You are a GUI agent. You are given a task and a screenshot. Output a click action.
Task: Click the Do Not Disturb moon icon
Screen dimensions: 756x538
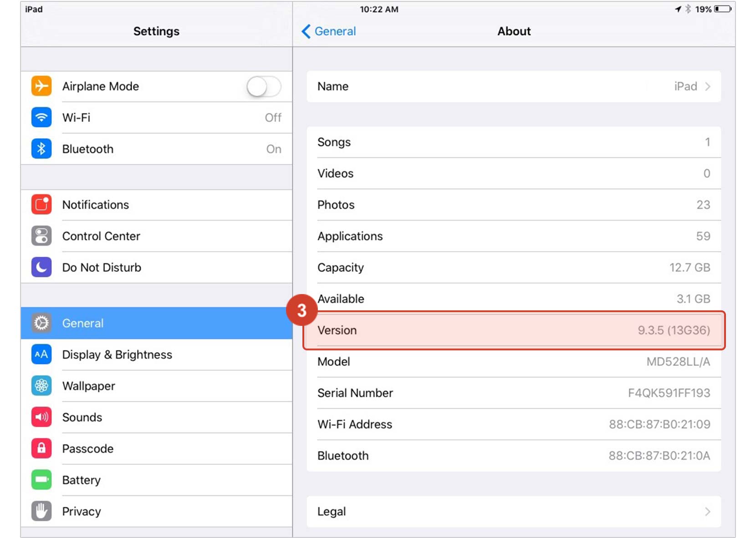[41, 267]
